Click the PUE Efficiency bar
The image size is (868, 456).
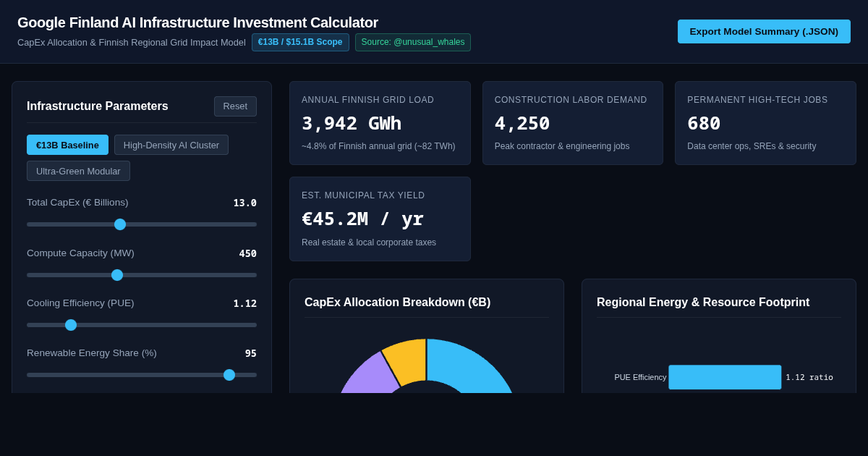(725, 377)
